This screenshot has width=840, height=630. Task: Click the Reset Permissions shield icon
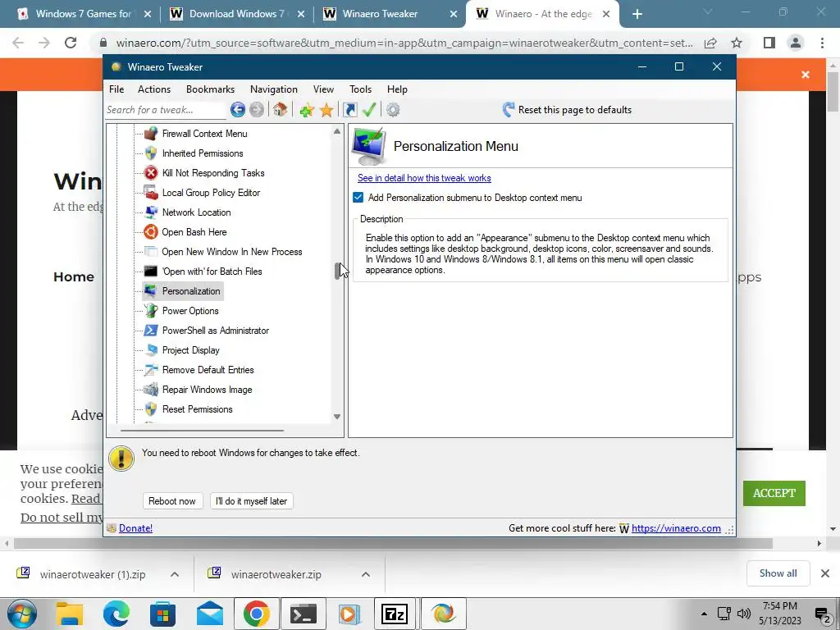(x=151, y=409)
